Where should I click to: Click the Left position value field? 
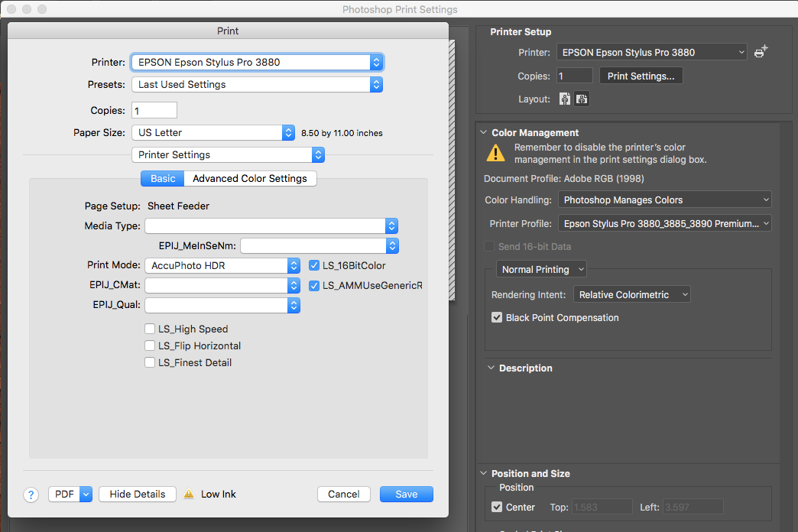click(x=693, y=507)
